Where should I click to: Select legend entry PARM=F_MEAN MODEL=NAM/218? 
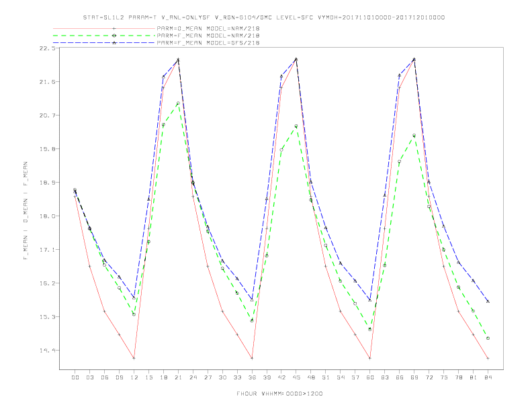tap(208, 36)
